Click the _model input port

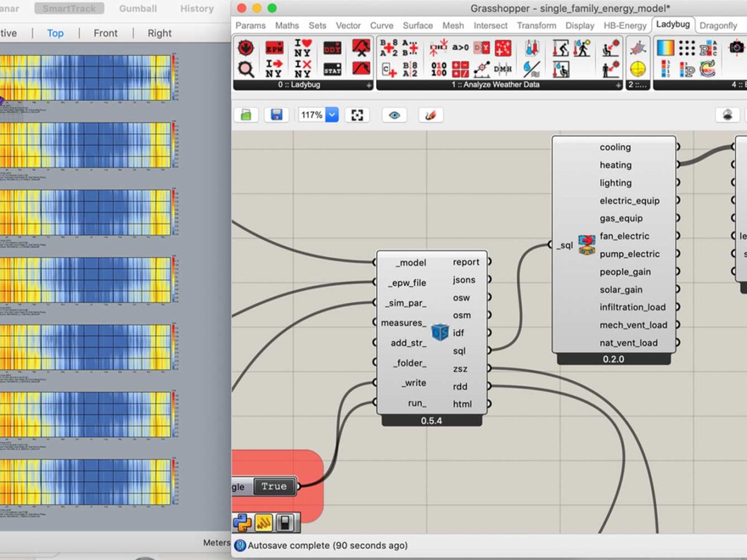pyautogui.click(x=375, y=263)
